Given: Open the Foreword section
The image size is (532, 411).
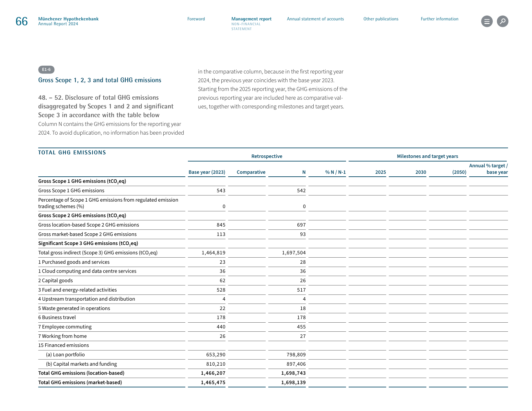Looking at the screenshot, I should click(x=196, y=19).
